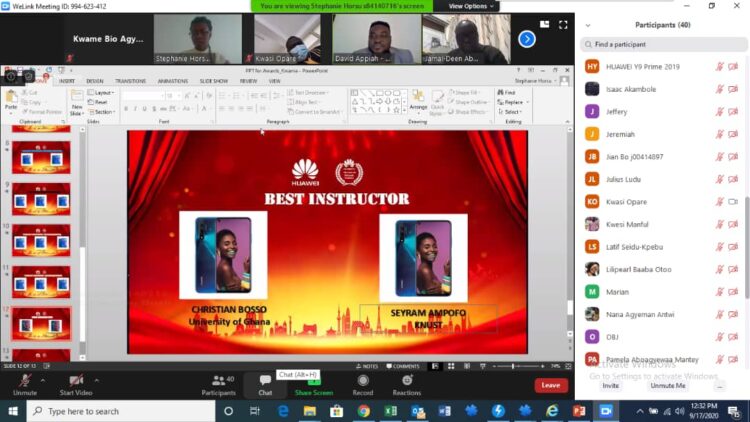The image size is (750, 422).
Task: Open Google Chrome from the taskbar
Action: tap(363, 411)
